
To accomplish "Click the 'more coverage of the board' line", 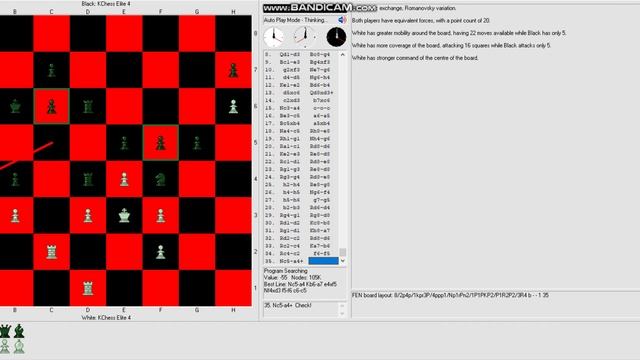I will coord(451,45).
